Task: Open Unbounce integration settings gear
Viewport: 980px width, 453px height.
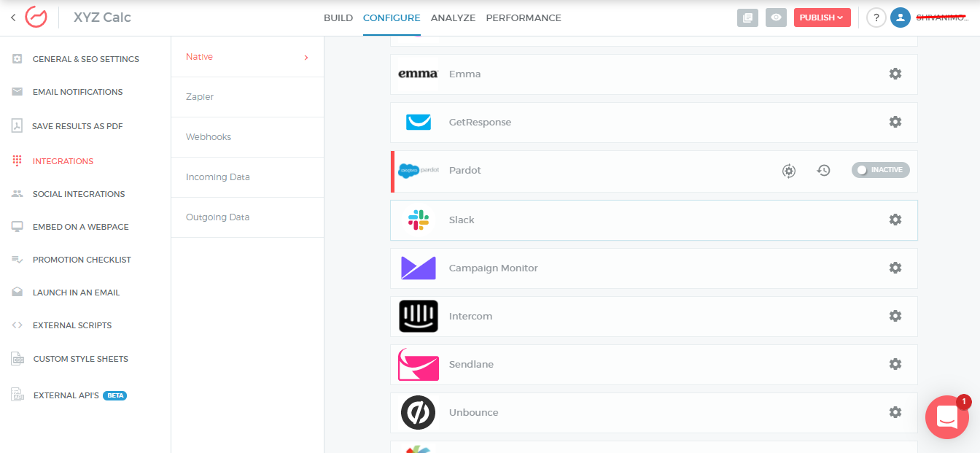Action: pos(895,412)
